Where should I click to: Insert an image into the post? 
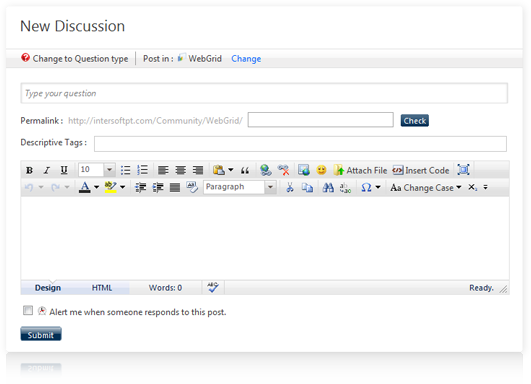(304, 170)
